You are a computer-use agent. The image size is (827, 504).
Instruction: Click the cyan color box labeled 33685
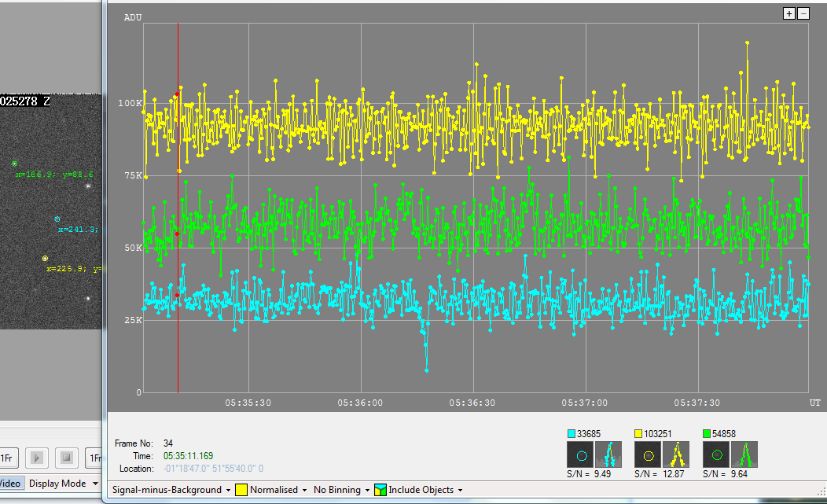click(571, 434)
